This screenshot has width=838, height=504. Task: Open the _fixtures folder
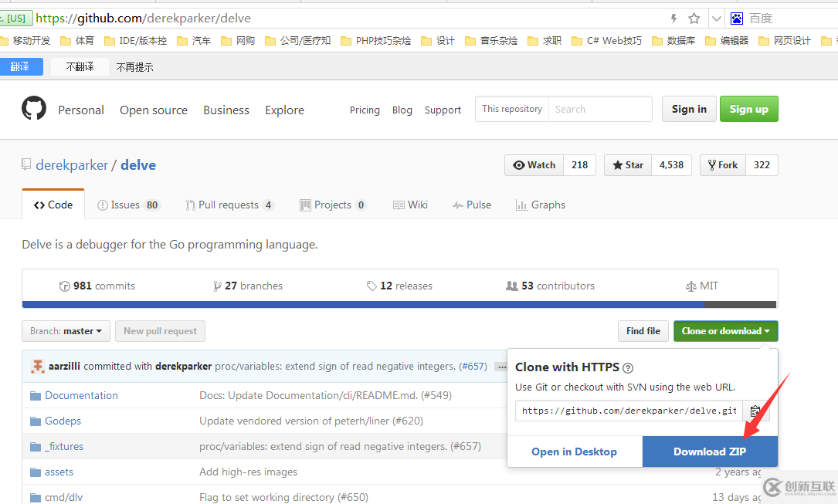[64, 446]
